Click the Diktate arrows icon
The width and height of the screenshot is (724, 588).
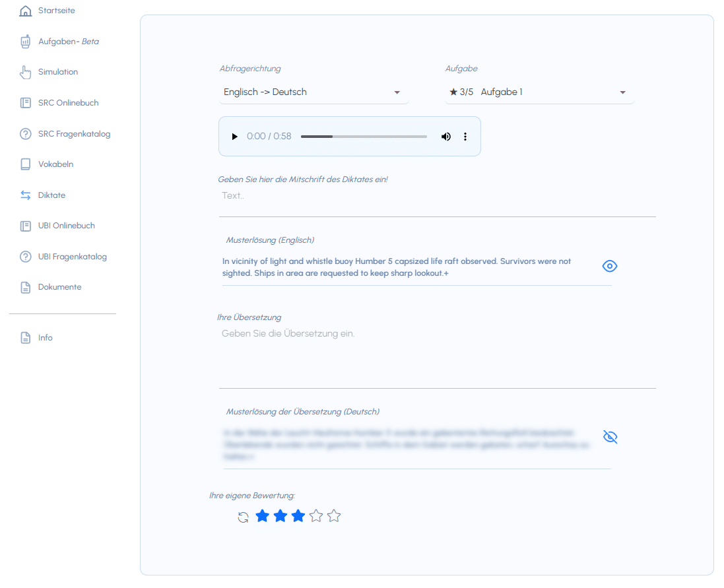click(26, 195)
